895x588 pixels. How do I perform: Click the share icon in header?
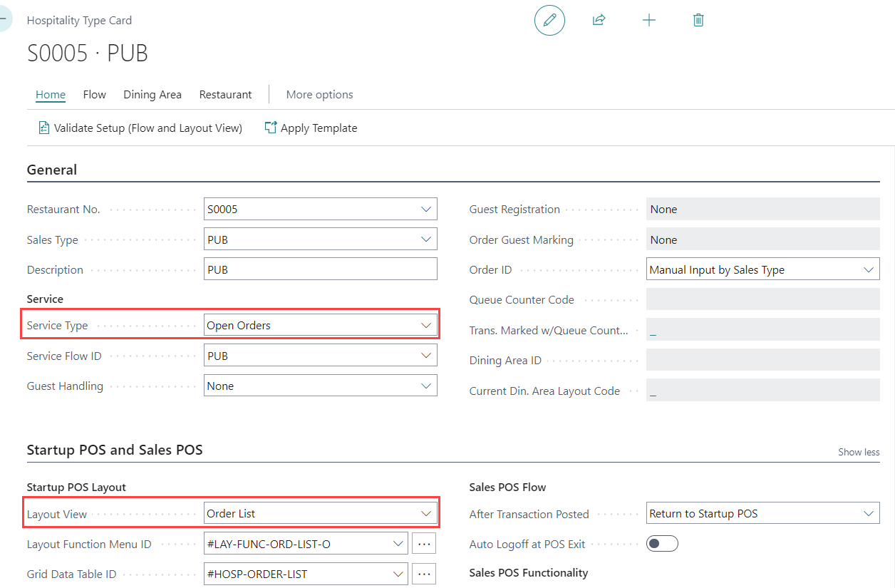pos(599,20)
